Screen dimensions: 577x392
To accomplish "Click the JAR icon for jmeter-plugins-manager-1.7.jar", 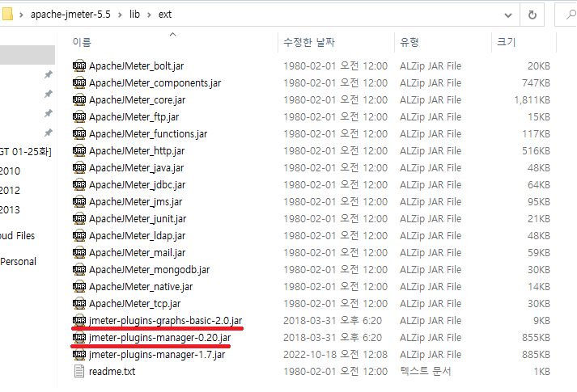I will tap(79, 354).
